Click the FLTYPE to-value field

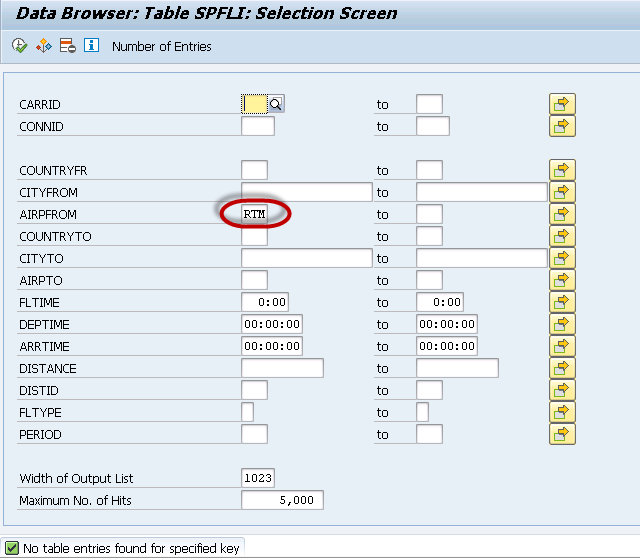pyautogui.click(x=422, y=413)
